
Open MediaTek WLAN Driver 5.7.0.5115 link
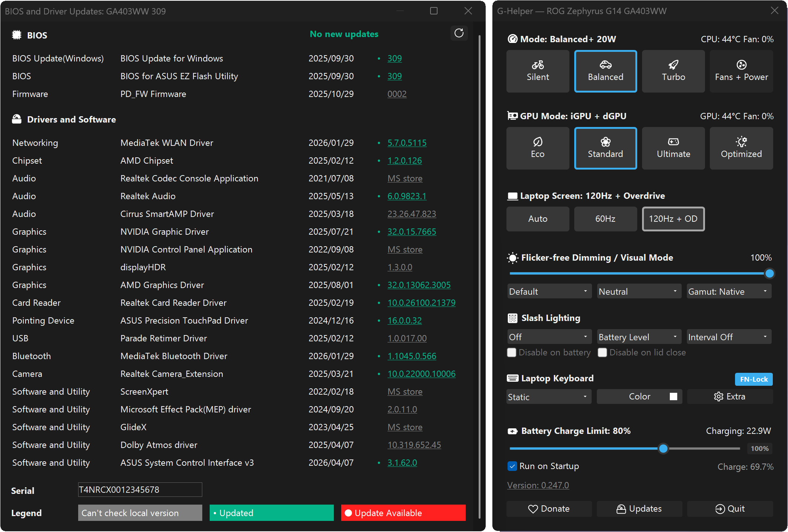pyautogui.click(x=407, y=143)
